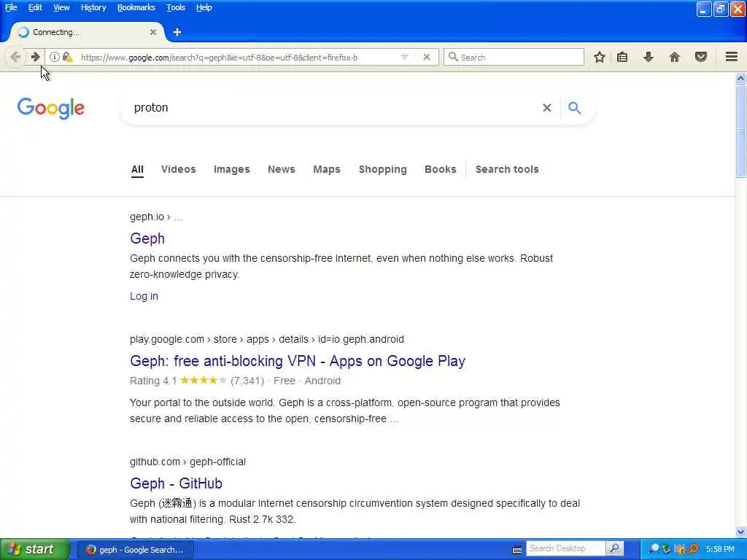Clear the Google search query with X
Viewport: 747px width, 560px height.
pyautogui.click(x=547, y=108)
